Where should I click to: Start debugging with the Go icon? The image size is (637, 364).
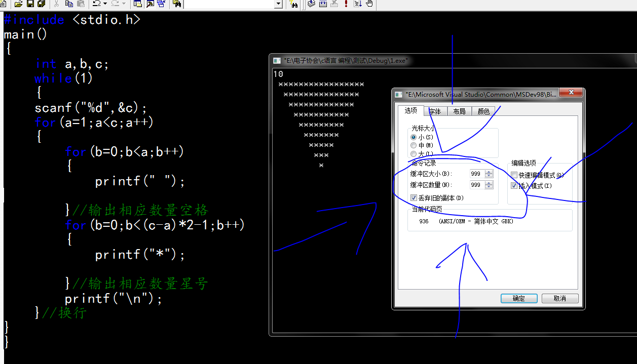point(358,4)
